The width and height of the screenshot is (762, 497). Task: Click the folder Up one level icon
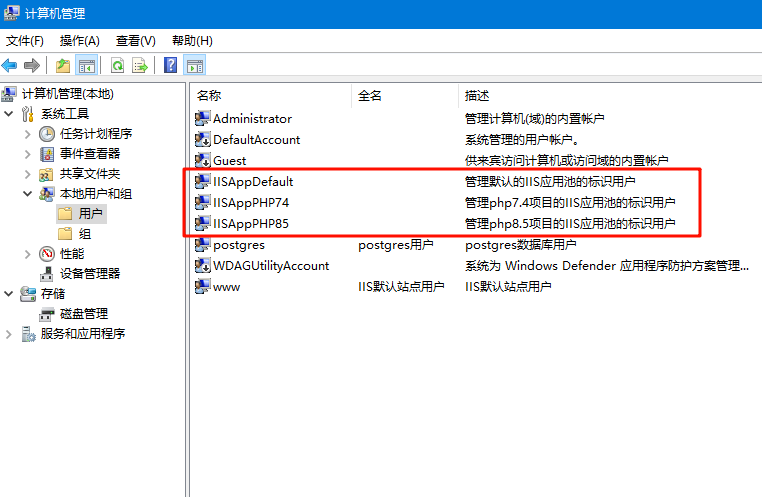[63, 66]
